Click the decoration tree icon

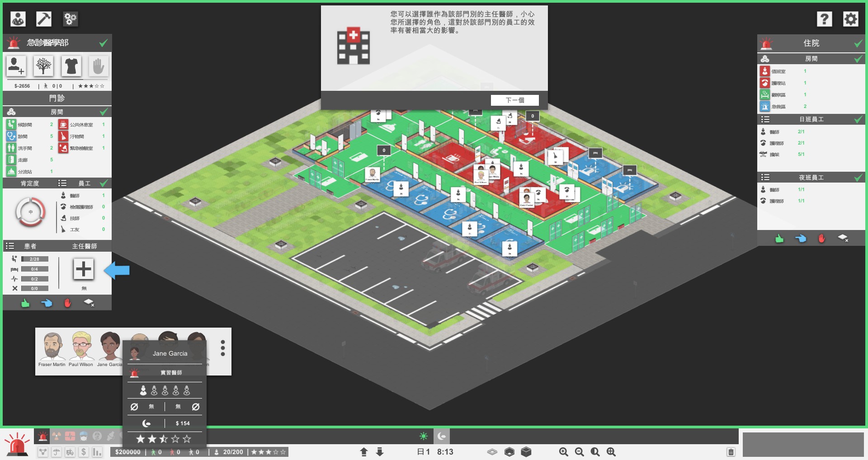tap(43, 66)
